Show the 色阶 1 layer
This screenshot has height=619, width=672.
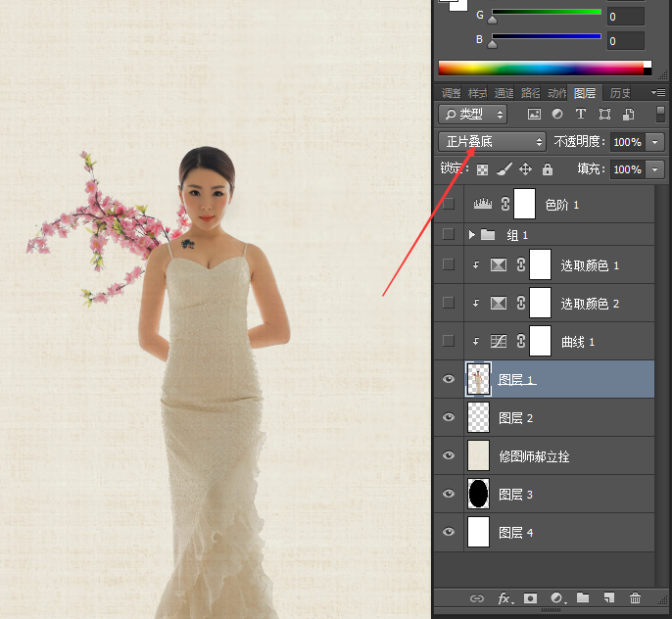[x=449, y=204]
